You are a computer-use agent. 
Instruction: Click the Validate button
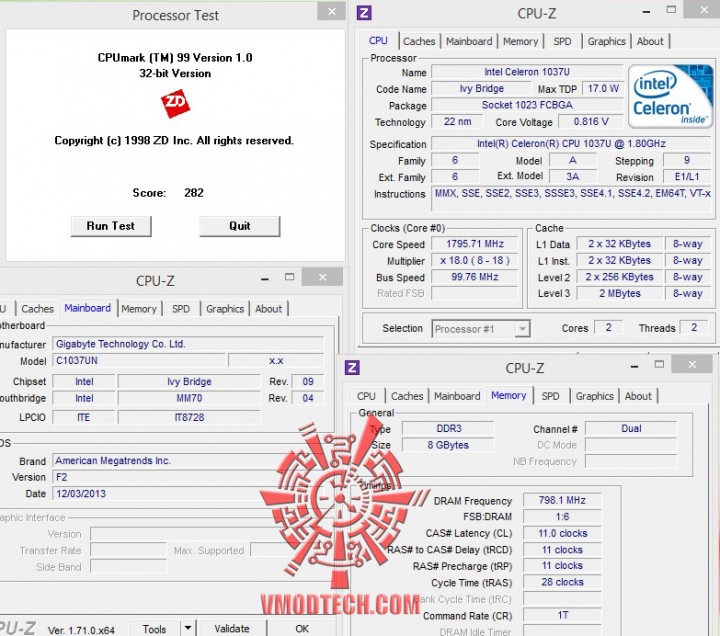tap(232, 629)
